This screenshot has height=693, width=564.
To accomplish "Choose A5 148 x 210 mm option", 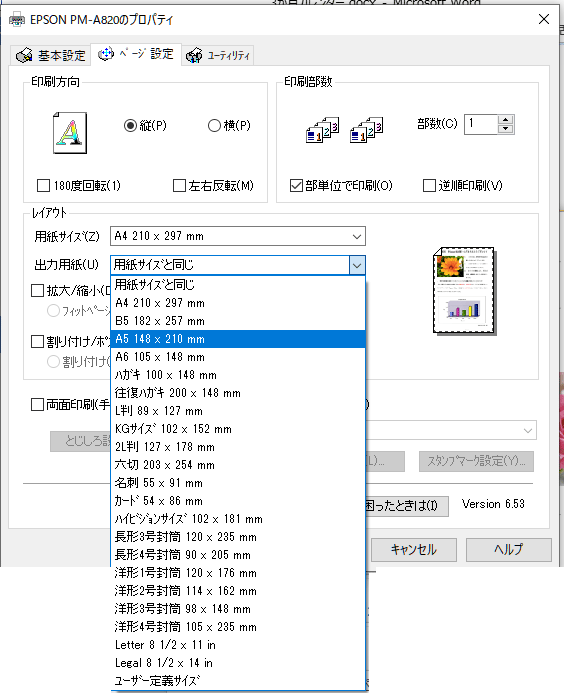I will (238, 339).
